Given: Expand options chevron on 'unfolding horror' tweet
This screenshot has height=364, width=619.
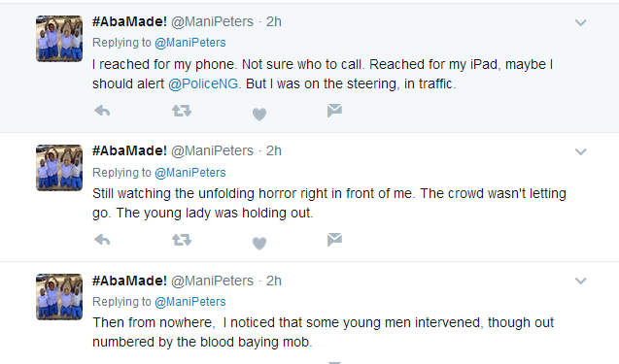Looking at the screenshot, I should [580, 151].
